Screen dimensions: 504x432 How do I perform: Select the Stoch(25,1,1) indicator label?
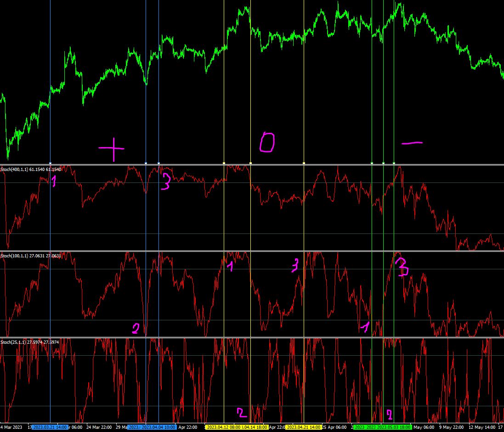click(29, 342)
